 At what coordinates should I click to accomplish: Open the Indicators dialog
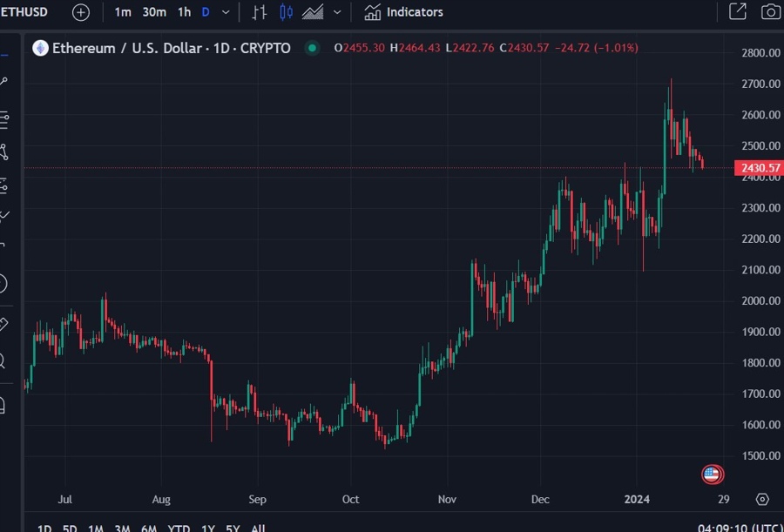coord(403,12)
